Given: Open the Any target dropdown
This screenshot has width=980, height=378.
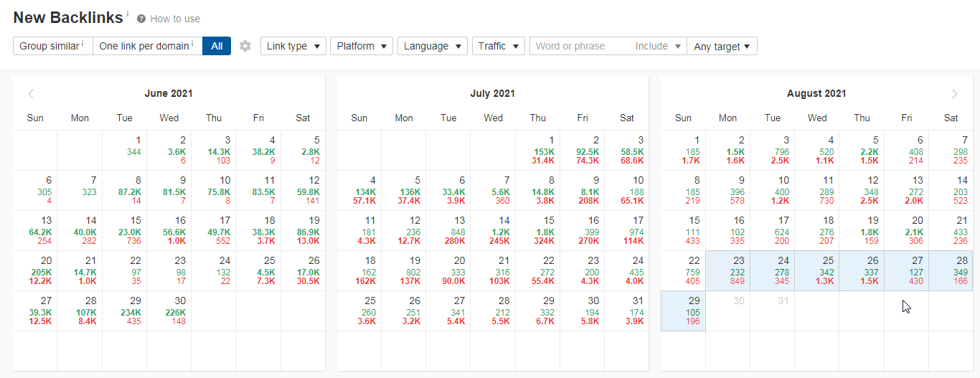Looking at the screenshot, I should [722, 46].
